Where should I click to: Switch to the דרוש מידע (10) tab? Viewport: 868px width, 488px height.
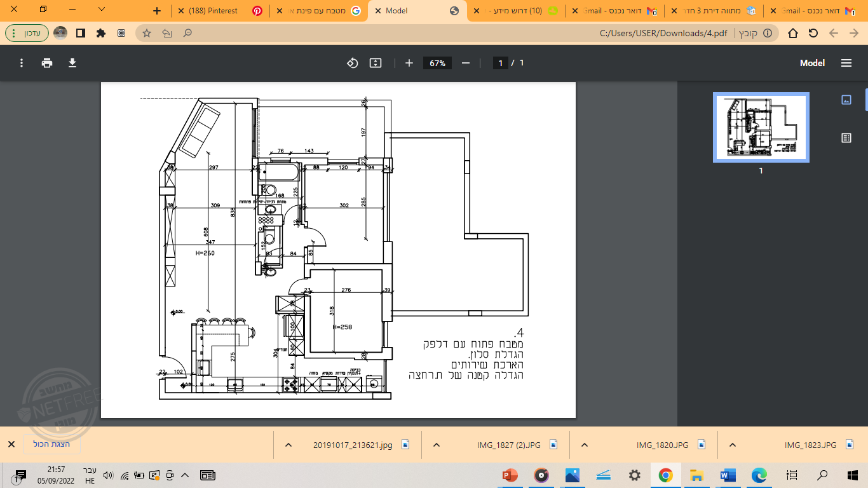515,11
